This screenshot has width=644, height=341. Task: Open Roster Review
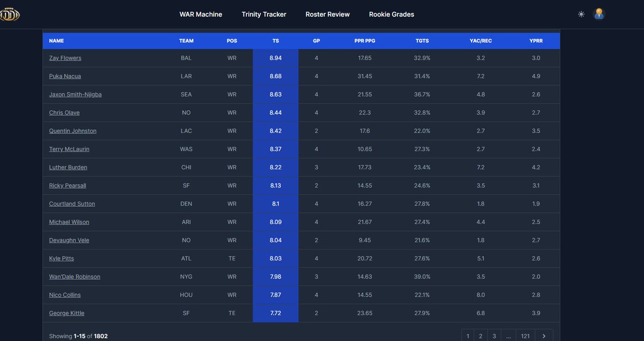[327, 14]
